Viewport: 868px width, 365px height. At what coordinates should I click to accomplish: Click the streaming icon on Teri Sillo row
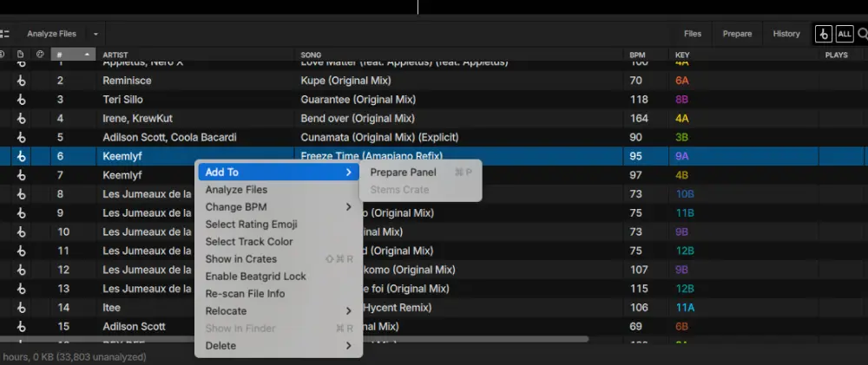pyautogui.click(x=21, y=100)
